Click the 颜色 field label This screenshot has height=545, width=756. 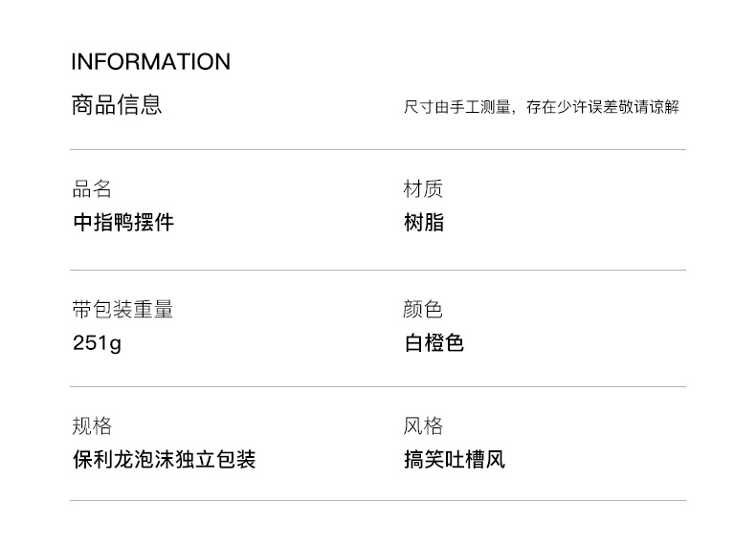423,310
